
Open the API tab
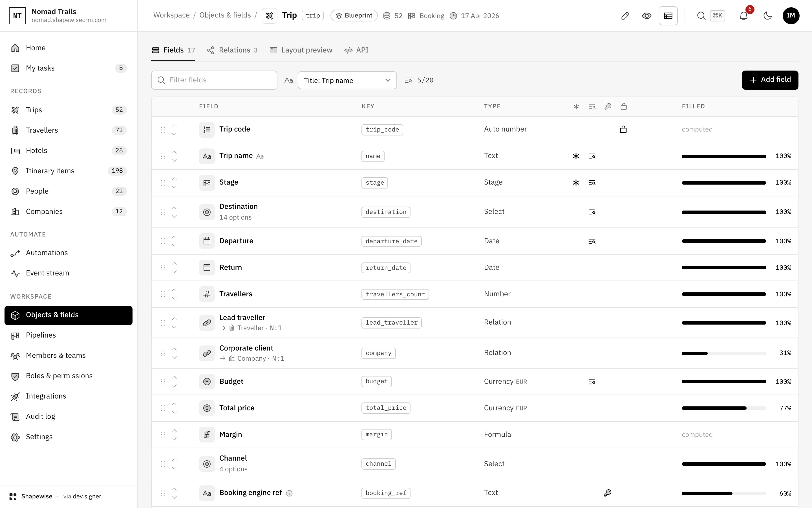pos(356,50)
